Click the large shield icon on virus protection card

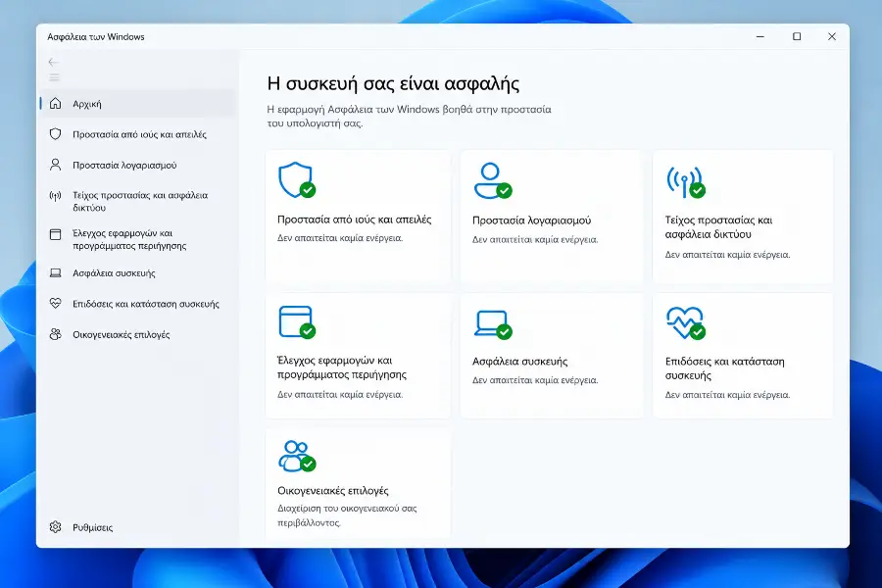[x=296, y=180]
